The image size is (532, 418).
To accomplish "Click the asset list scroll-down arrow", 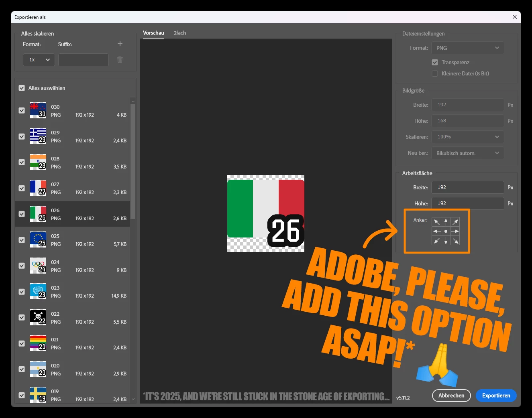I will pos(133,399).
